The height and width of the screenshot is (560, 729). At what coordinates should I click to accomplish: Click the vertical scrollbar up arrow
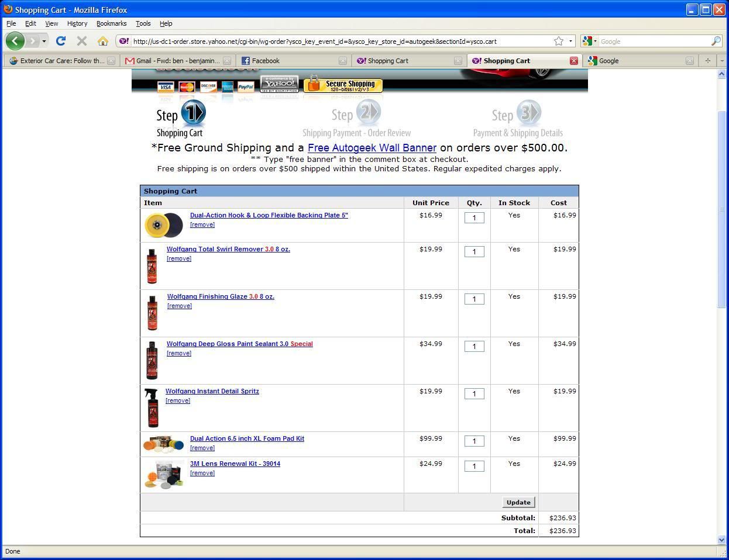point(722,74)
